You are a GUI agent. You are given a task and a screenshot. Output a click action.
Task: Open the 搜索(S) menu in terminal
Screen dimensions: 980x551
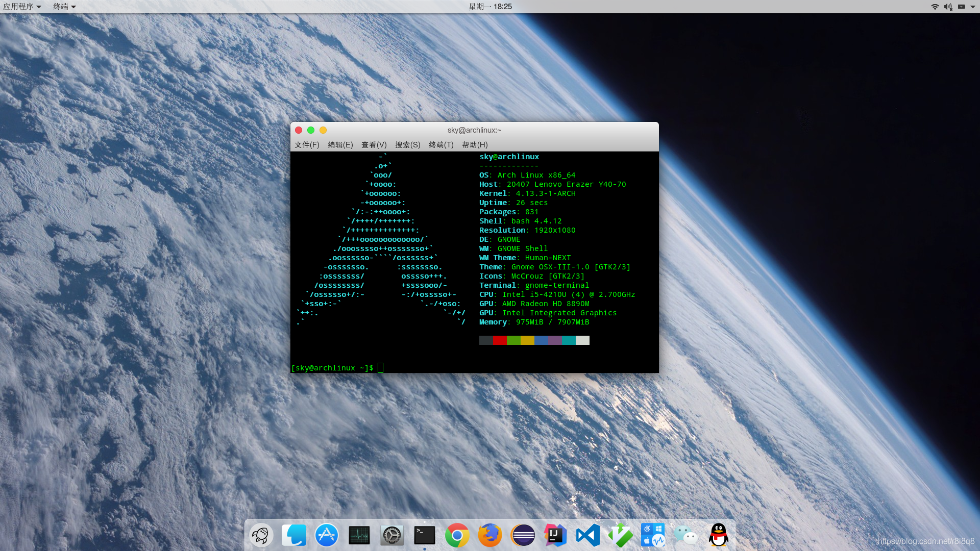pos(408,145)
